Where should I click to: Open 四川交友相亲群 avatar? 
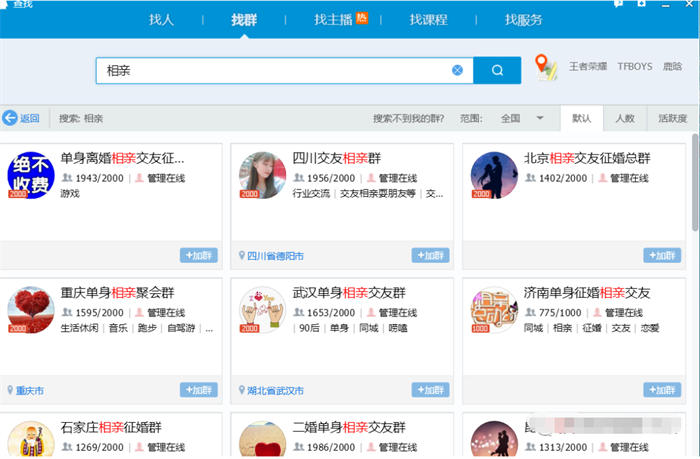pyautogui.click(x=262, y=175)
